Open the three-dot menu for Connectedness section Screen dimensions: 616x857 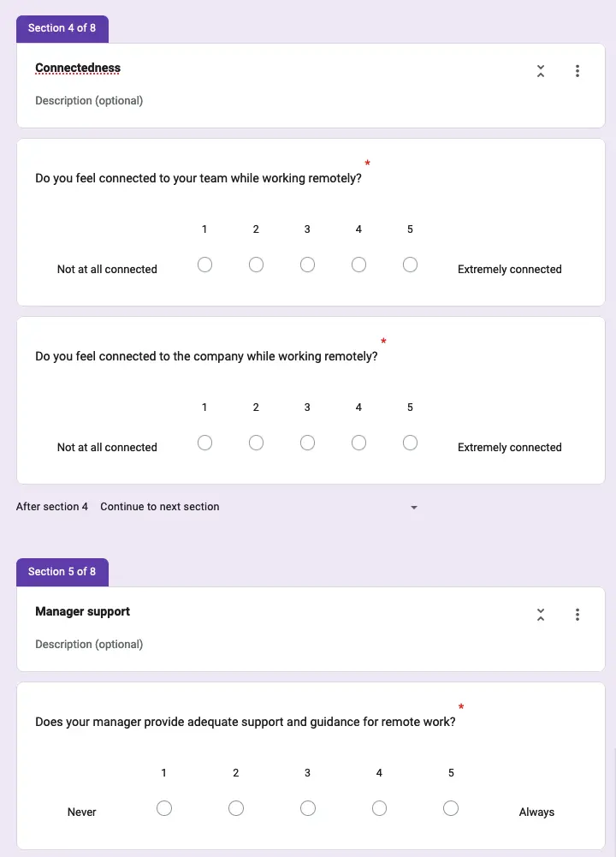577,71
